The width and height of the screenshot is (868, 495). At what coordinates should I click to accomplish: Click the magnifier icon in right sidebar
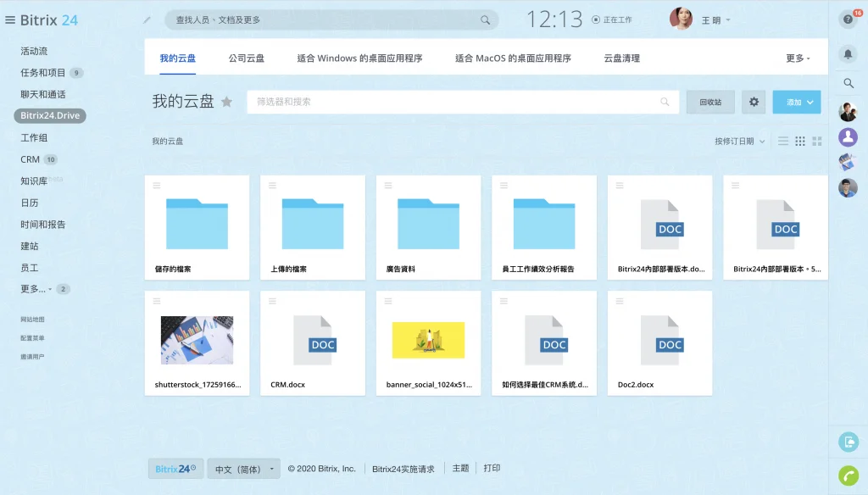[849, 83]
